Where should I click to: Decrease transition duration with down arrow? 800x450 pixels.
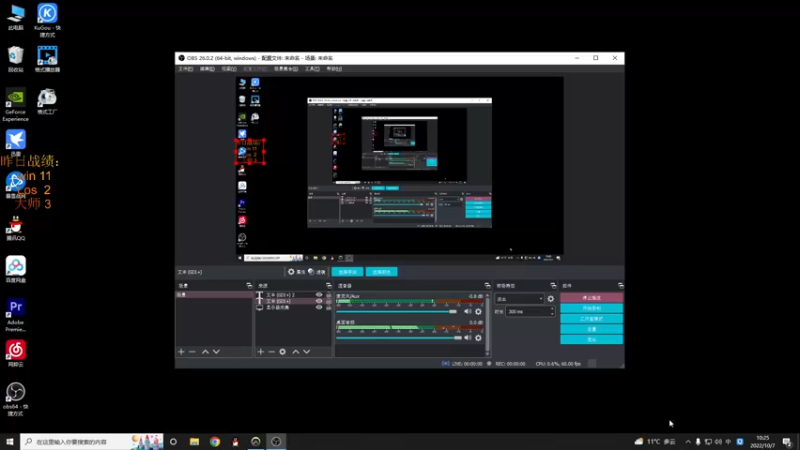[x=552, y=314]
